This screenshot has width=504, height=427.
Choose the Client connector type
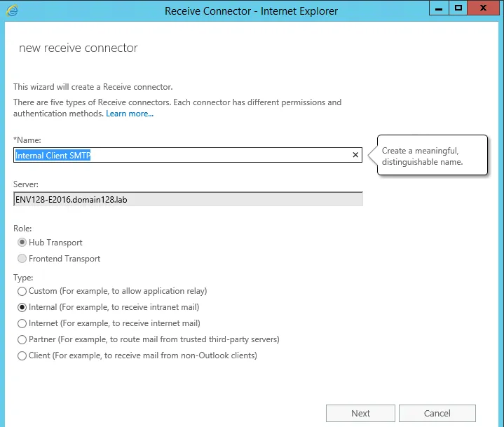point(23,355)
